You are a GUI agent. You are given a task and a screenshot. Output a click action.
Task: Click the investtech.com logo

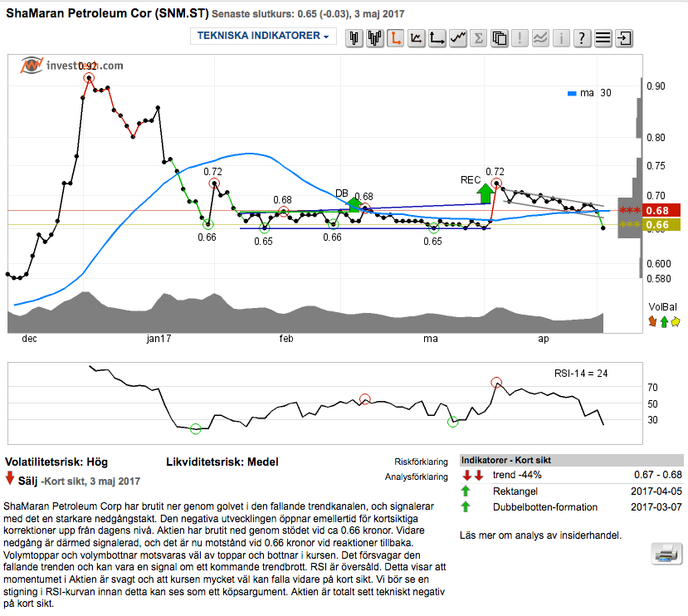[72, 66]
